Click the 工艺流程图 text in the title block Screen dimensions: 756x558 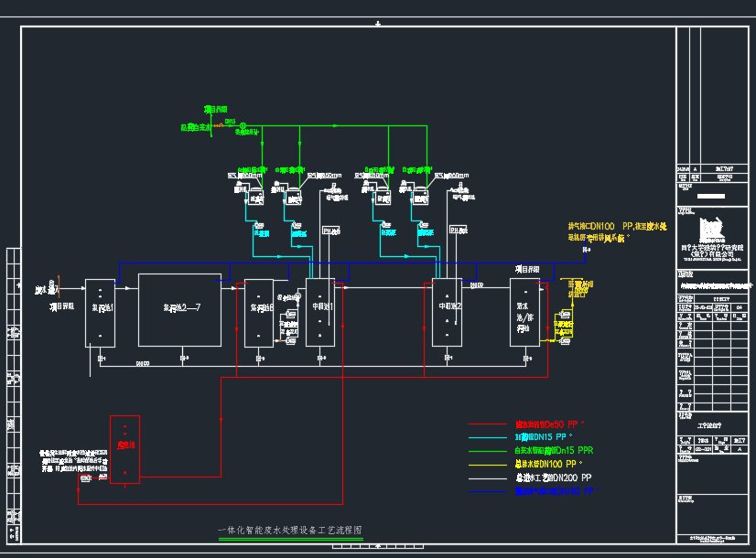(709, 426)
